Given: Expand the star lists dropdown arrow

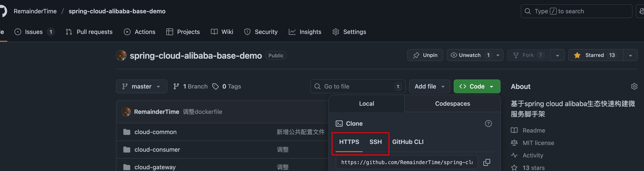Looking at the screenshot, I should tap(630, 55).
